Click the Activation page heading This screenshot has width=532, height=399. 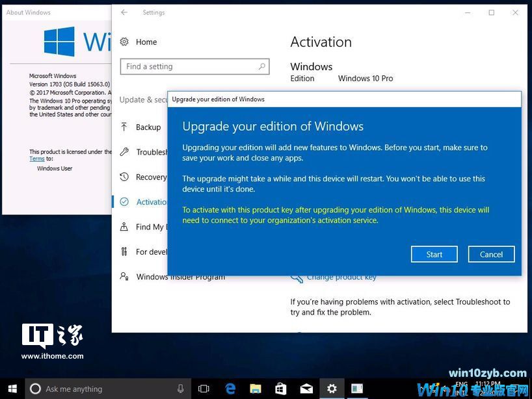click(x=321, y=42)
